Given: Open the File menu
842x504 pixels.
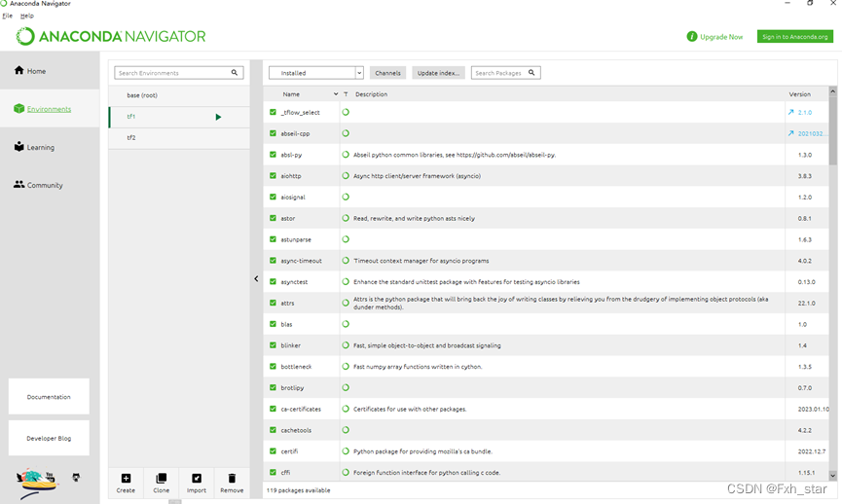Looking at the screenshot, I should [8, 16].
